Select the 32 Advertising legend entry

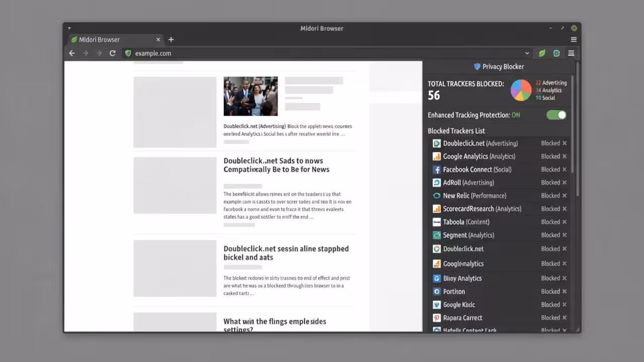tap(551, 83)
